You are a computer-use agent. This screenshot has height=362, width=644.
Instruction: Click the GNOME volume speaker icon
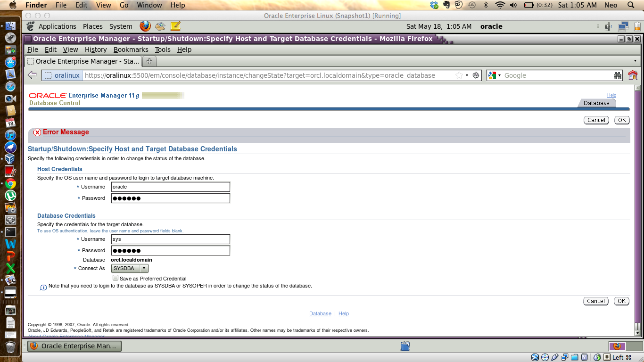609,26
